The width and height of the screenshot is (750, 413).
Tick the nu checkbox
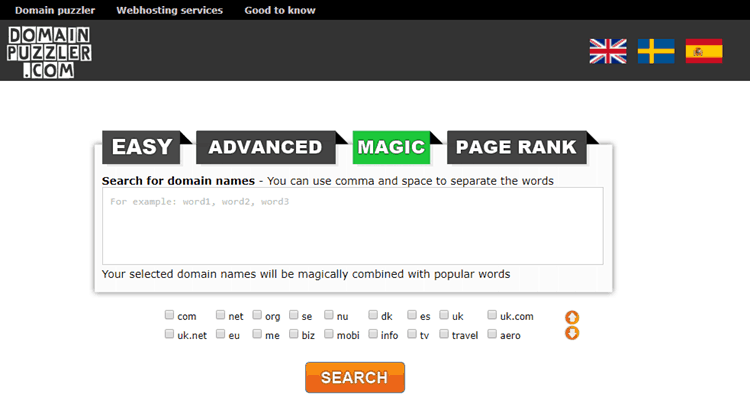(x=329, y=315)
